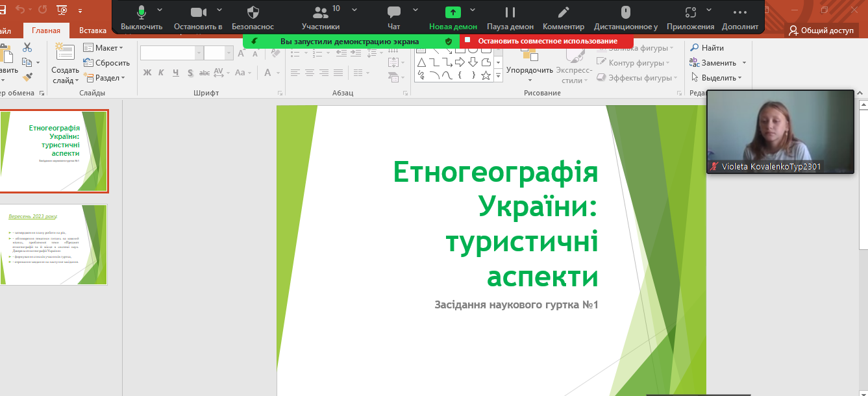Image resolution: width=868 pixels, height=396 pixels.
Task: Open the Zoom Apps menu
Action: pos(691,13)
